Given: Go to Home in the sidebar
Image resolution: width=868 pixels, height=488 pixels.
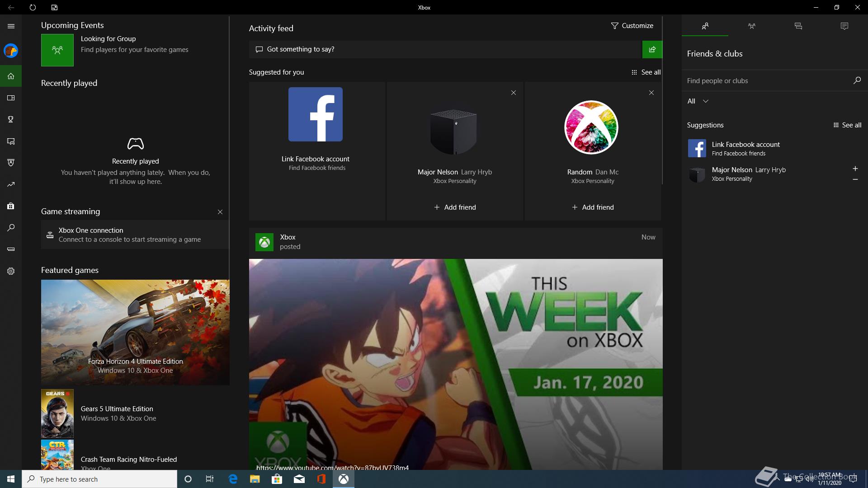Looking at the screenshot, I should [11, 76].
